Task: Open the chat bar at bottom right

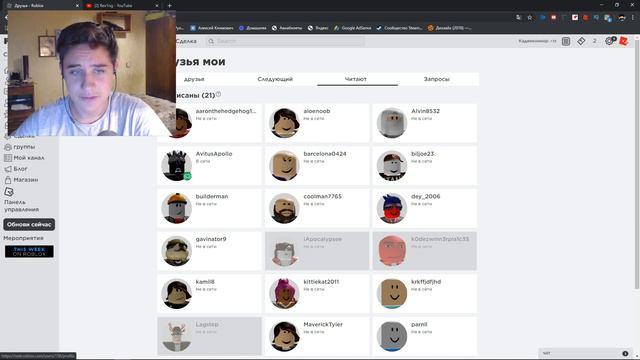Action: [586, 353]
